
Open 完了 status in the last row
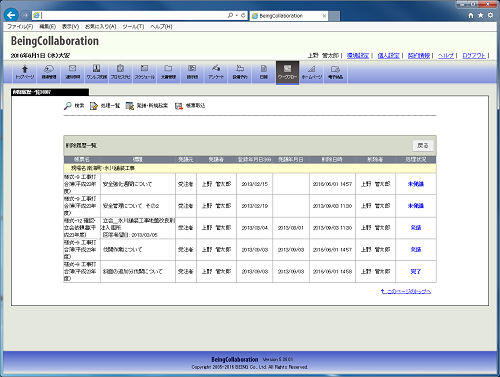[416, 271]
